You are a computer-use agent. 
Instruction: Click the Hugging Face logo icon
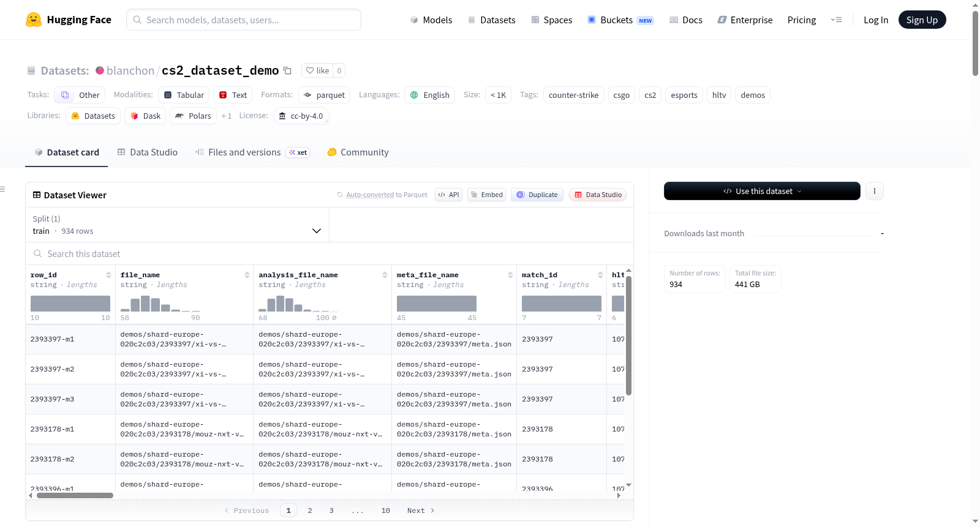click(34, 20)
